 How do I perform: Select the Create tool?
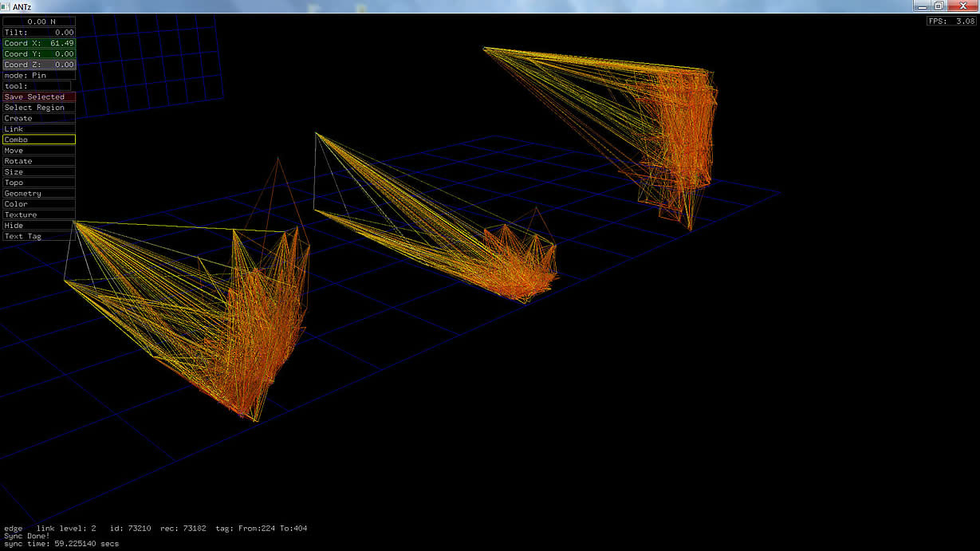pos(39,118)
